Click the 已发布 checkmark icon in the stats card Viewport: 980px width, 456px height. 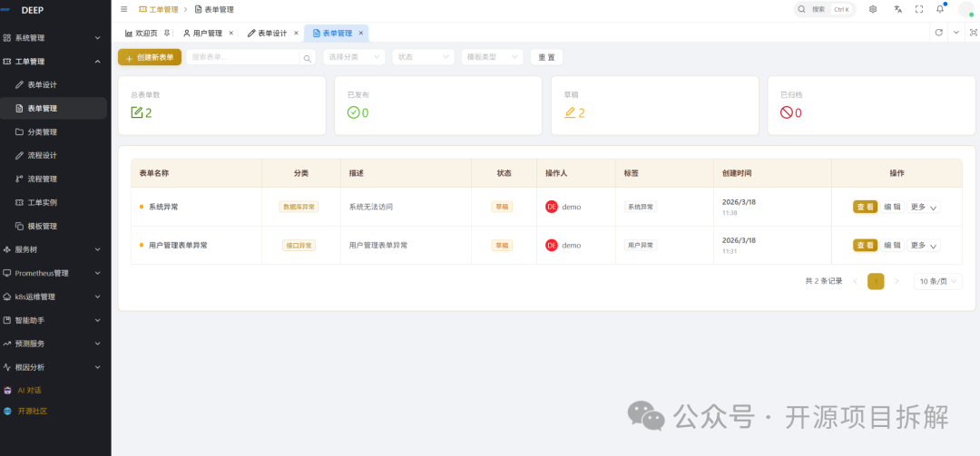tap(354, 112)
